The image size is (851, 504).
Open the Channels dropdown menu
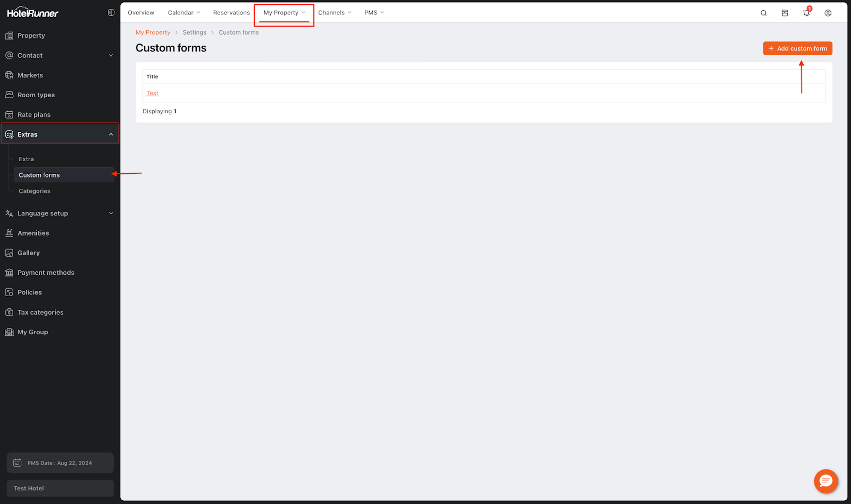[335, 13]
